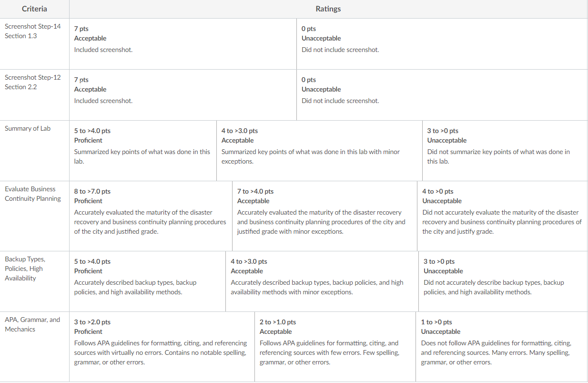The height and width of the screenshot is (383, 588).
Task: Choose 0 pts Unacceptable for Step-12 screenshot
Action: (x=442, y=95)
